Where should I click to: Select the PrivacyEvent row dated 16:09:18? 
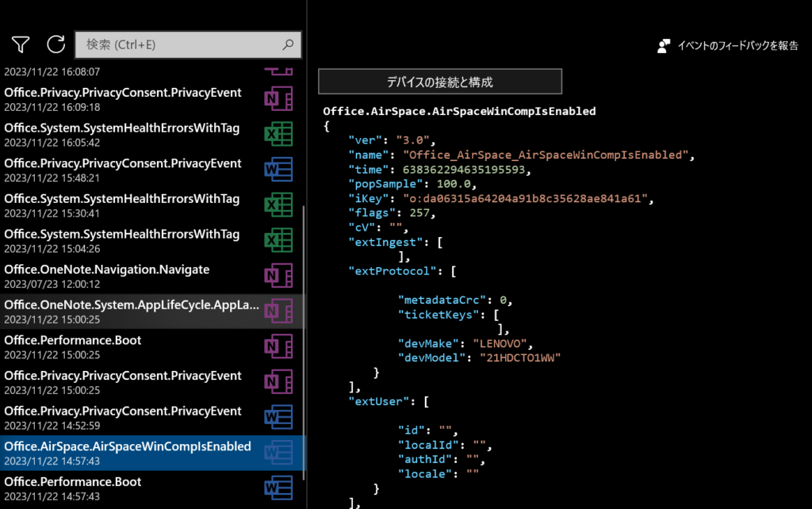151,99
